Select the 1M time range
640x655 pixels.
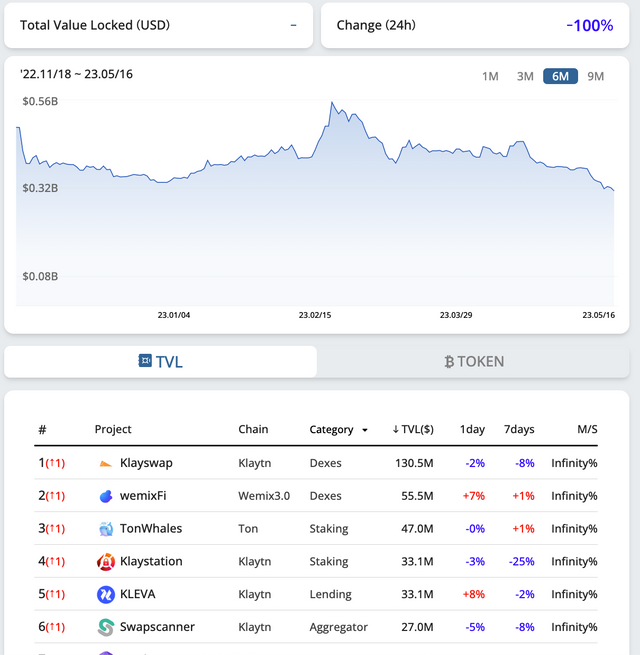pyautogui.click(x=490, y=76)
